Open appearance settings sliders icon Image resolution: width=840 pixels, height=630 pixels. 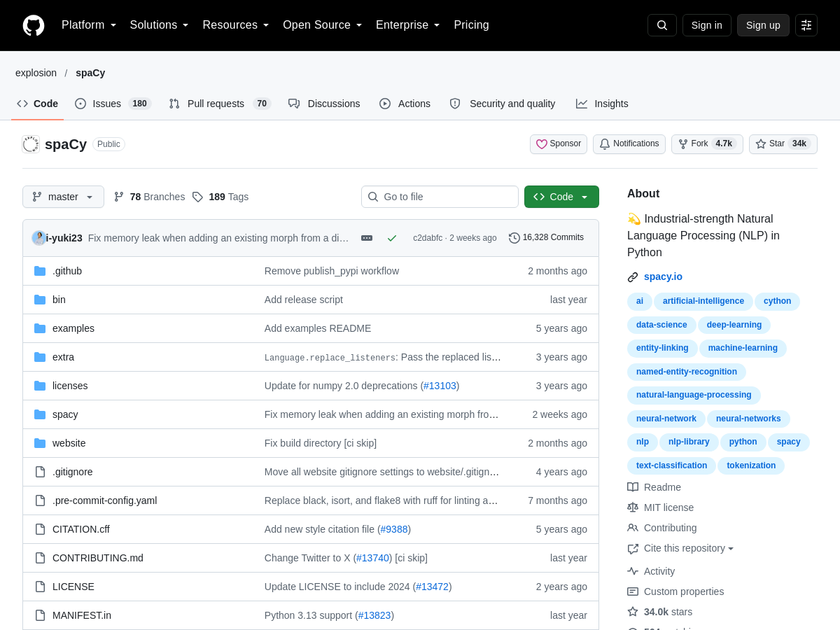pos(806,25)
